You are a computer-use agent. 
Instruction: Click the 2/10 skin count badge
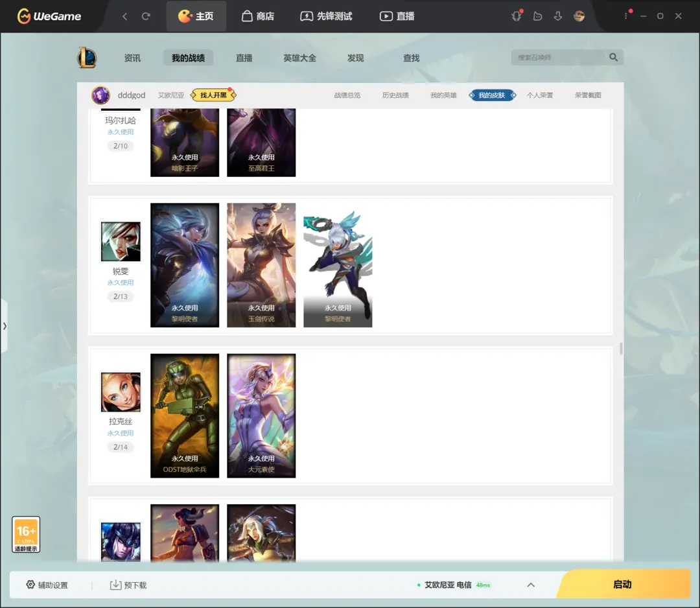[x=121, y=146]
